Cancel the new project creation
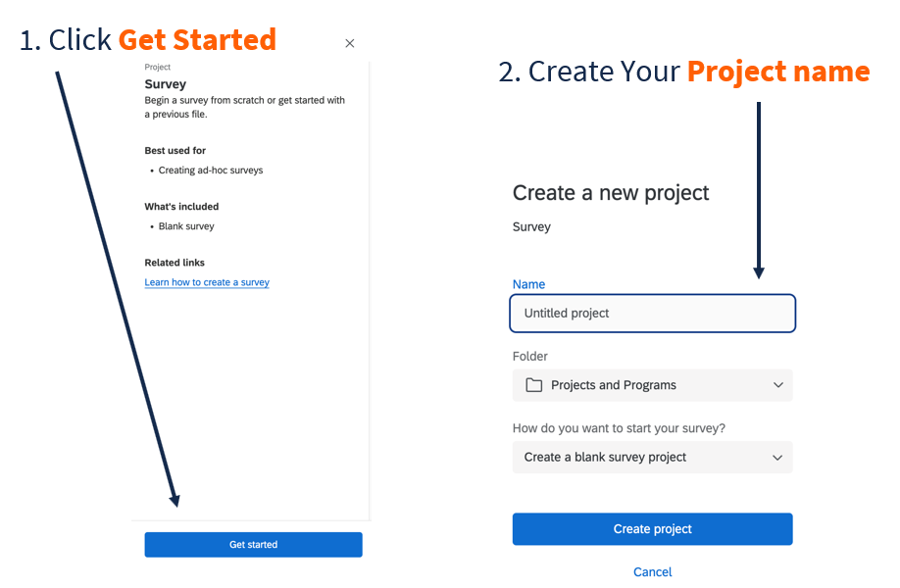Screen dimensions: 900x588 [x=652, y=571]
